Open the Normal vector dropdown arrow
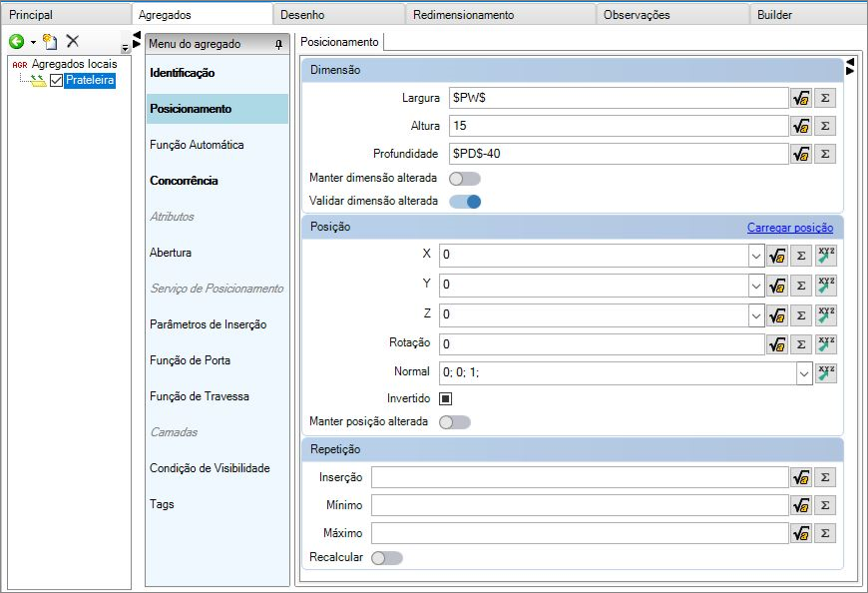Image resolution: width=868 pixels, height=593 pixels. [804, 373]
